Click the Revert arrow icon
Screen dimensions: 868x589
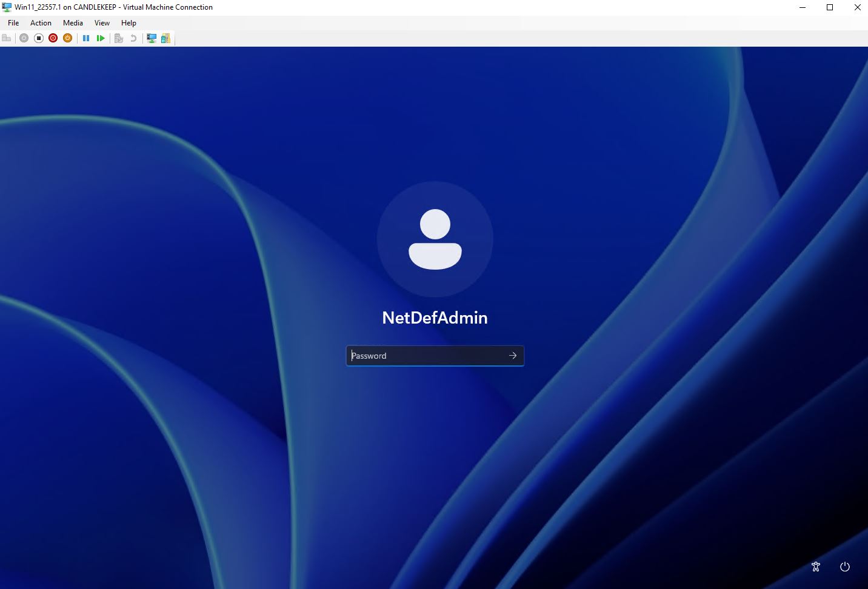click(x=133, y=38)
